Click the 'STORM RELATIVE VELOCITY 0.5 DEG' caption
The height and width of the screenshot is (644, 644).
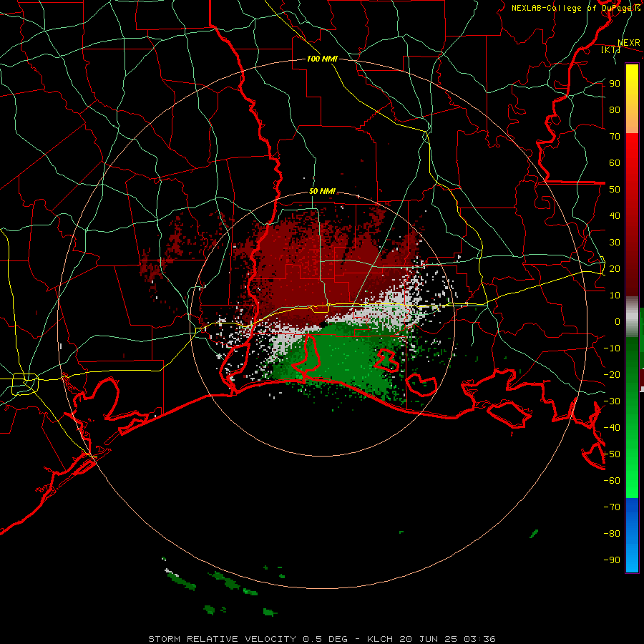[x=248, y=639]
